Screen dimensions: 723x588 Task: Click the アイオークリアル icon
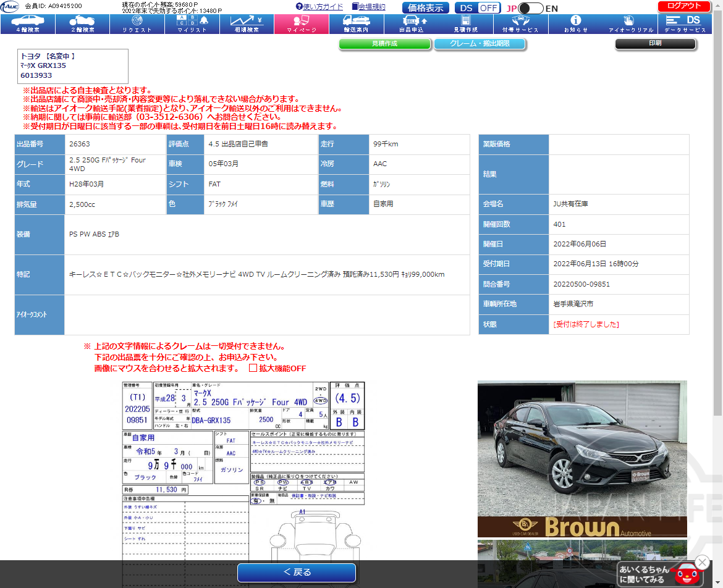pyautogui.click(x=630, y=23)
